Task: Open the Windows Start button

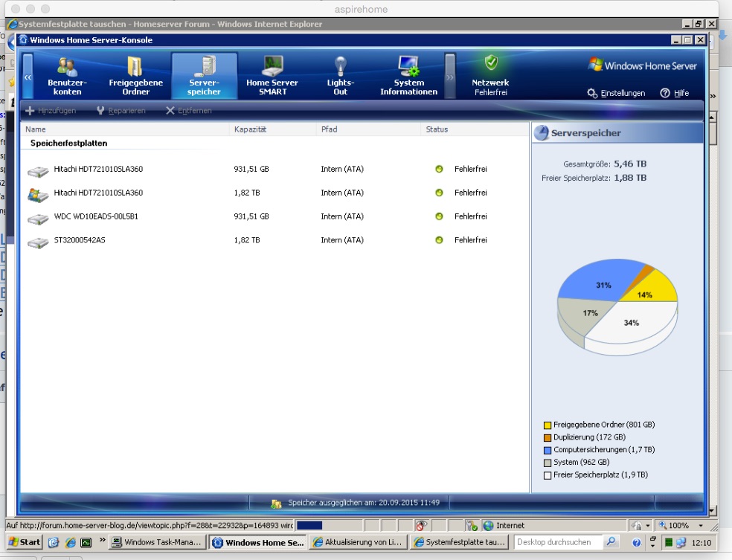Action: click(x=25, y=542)
